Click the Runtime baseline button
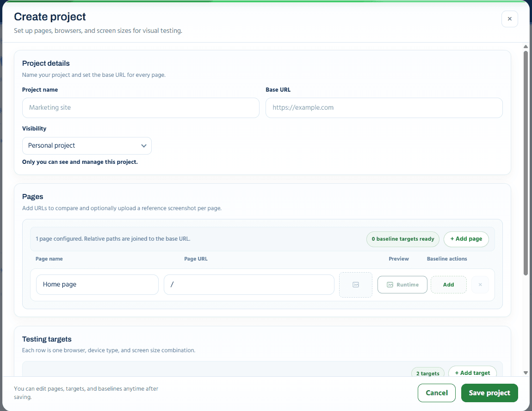Screen dimensions: 532x411 tap(402, 285)
